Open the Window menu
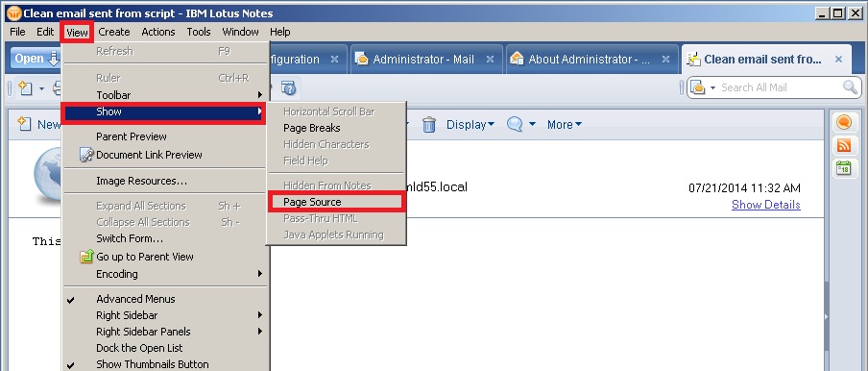The height and width of the screenshot is (371, 868). pyautogui.click(x=240, y=32)
